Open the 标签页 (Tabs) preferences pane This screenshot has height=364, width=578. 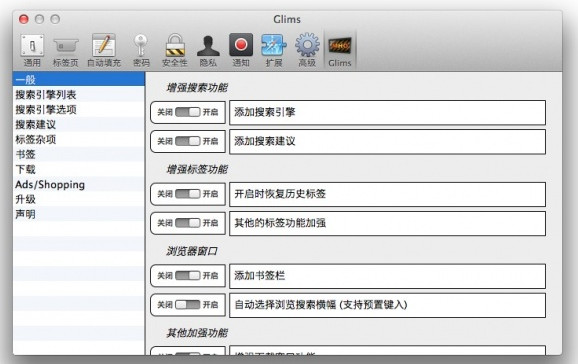[66, 51]
